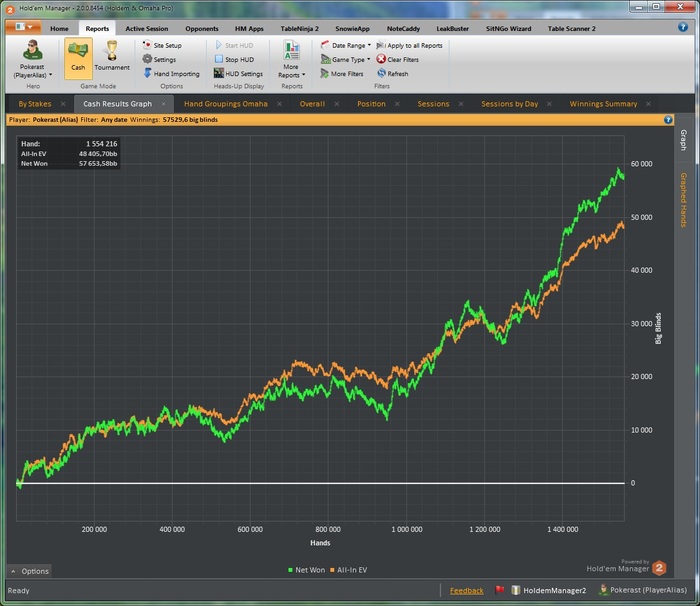
Task: Click the Hold'em Manager title bar icon
Action: 10,8
